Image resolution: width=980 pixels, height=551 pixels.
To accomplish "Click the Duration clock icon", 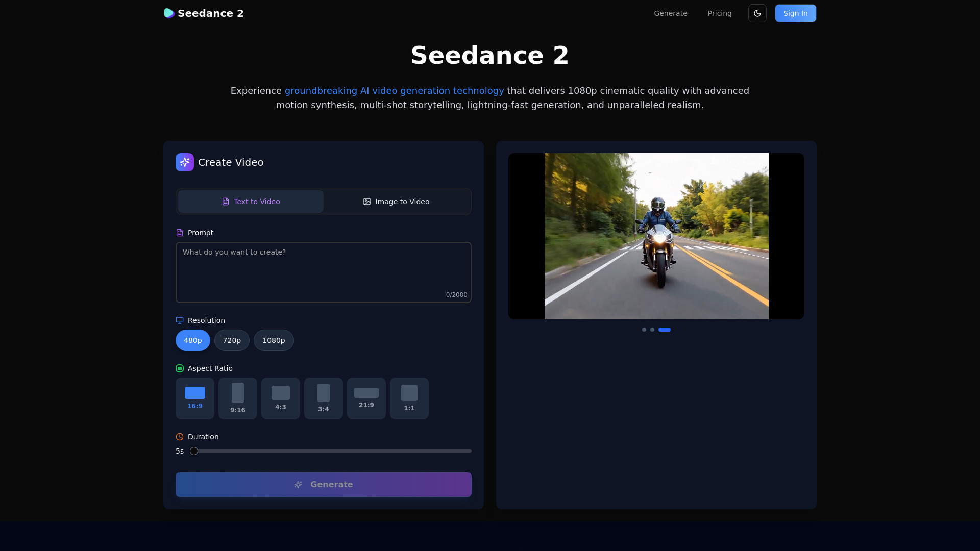I will [179, 437].
